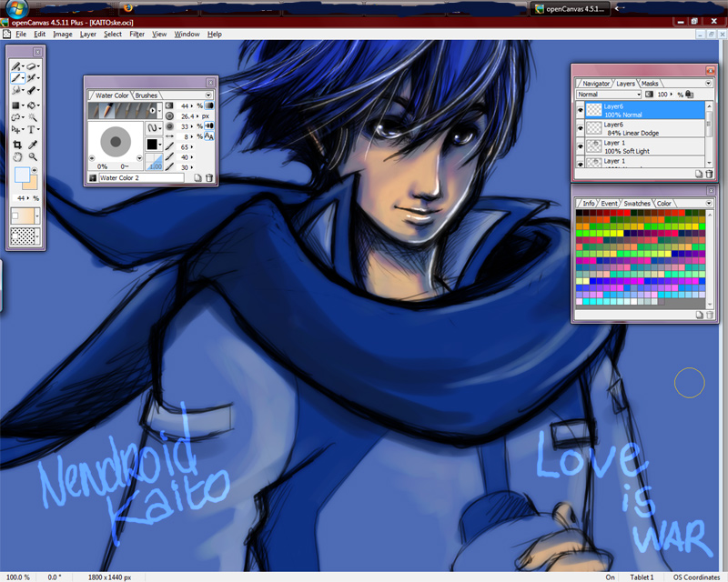
Task: Click openCanvas 4.5.1 taskbar button
Action: coord(570,8)
